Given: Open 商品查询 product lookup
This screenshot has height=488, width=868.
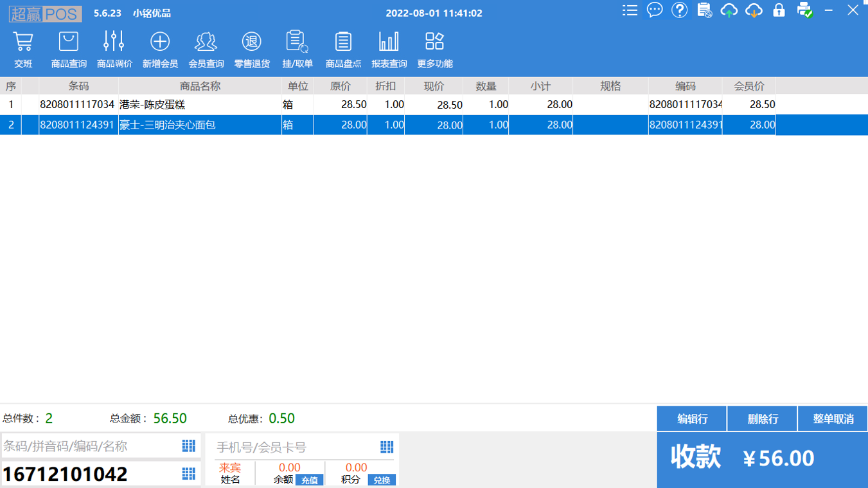Looking at the screenshot, I should pos(69,50).
